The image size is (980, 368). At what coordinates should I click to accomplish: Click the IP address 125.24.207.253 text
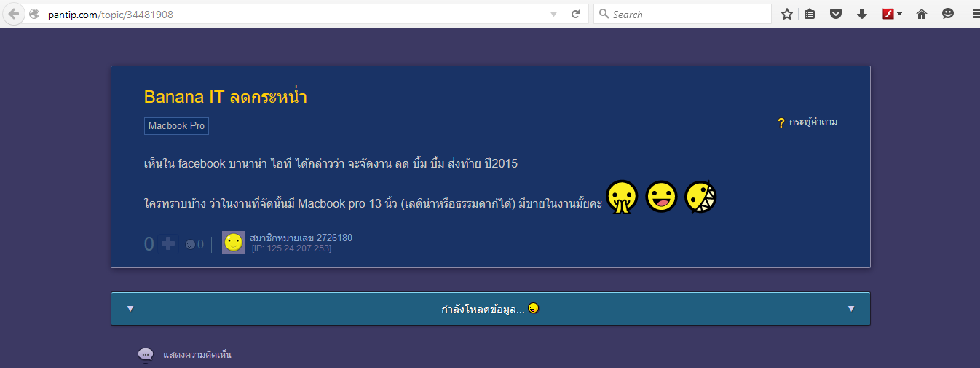291,248
